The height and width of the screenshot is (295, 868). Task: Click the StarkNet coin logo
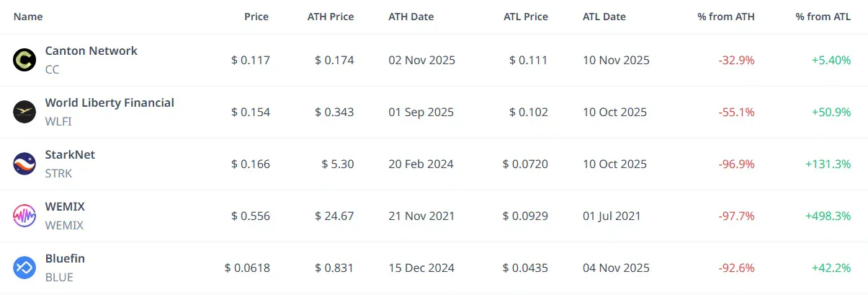point(24,164)
